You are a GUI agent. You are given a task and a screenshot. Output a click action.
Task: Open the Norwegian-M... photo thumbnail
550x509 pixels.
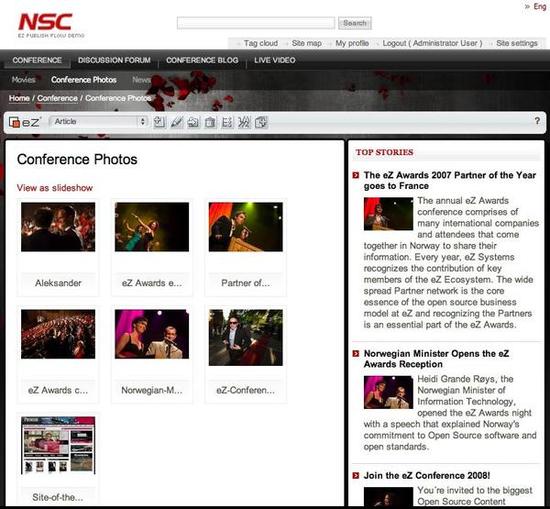[x=152, y=334]
